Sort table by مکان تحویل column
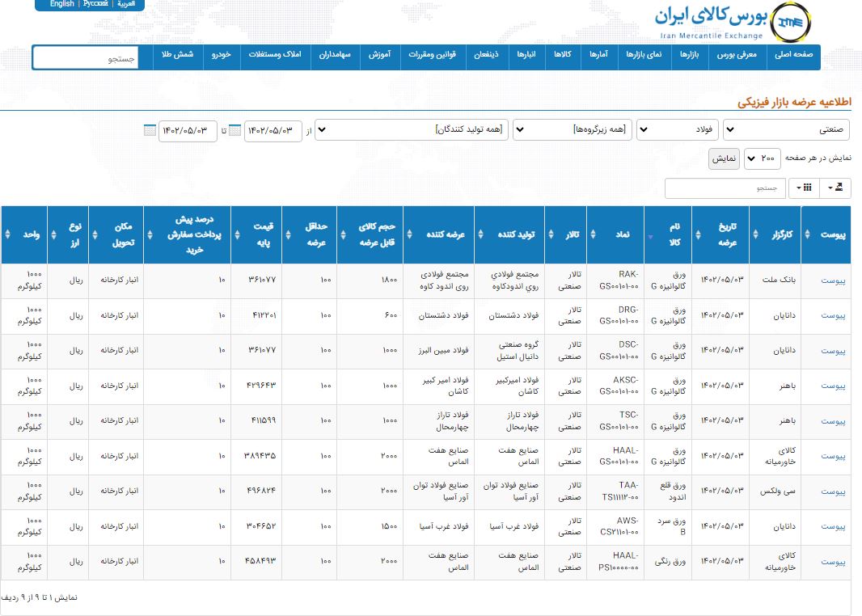Screen dimensions: 862x616 click(x=116, y=234)
